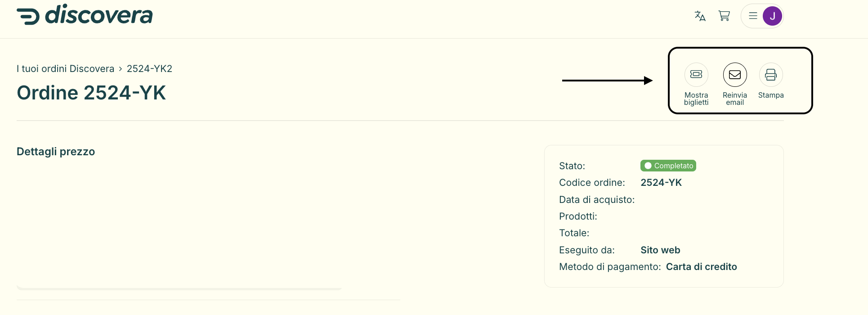Image resolution: width=868 pixels, height=315 pixels.
Task: Open I tuoi ordini Discovera breadcrumb
Action: pyautogui.click(x=65, y=68)
